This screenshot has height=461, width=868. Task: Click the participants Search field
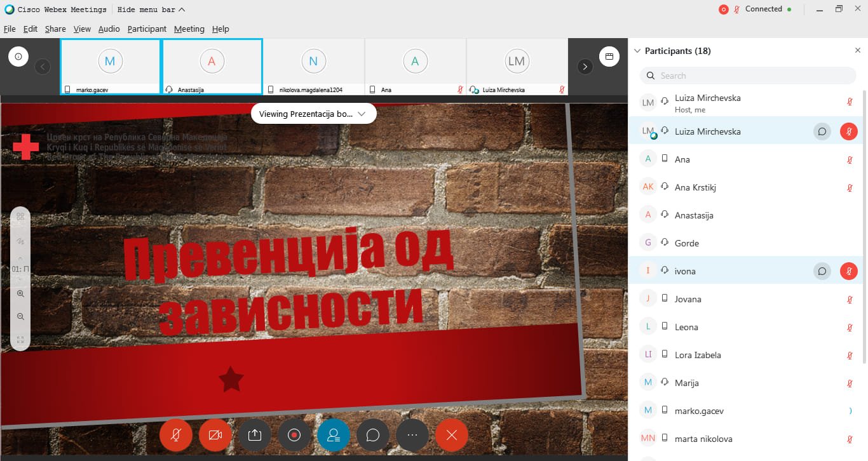point(748,76)
